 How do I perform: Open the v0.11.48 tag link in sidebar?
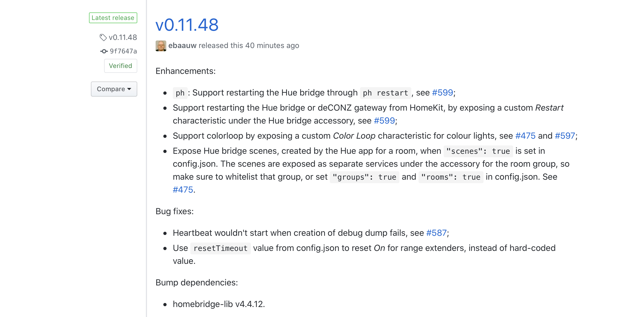[123, 37]
